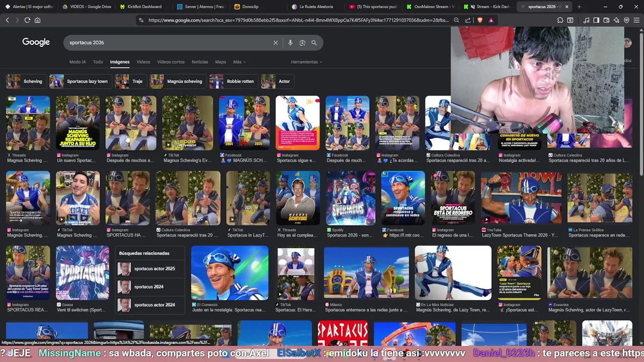Open the Videos cortos tab
The height and width of the screenshot is (362, 644).
coord(171,62)
